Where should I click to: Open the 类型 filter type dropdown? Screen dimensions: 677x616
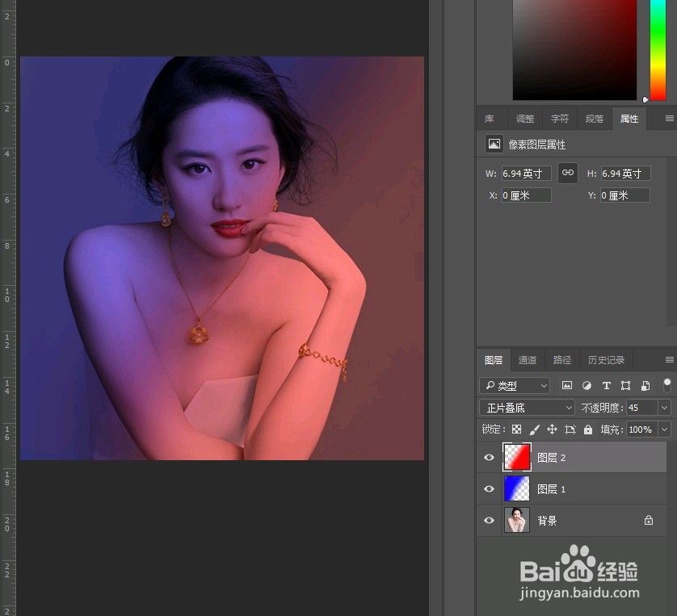[515, 385]
